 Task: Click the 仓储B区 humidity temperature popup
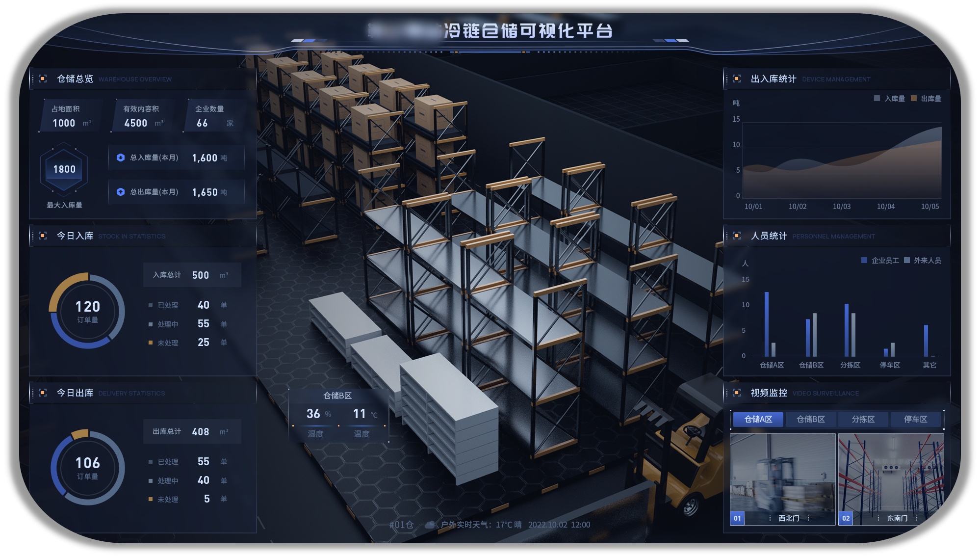pyautogui.click(x=338, y=415)
